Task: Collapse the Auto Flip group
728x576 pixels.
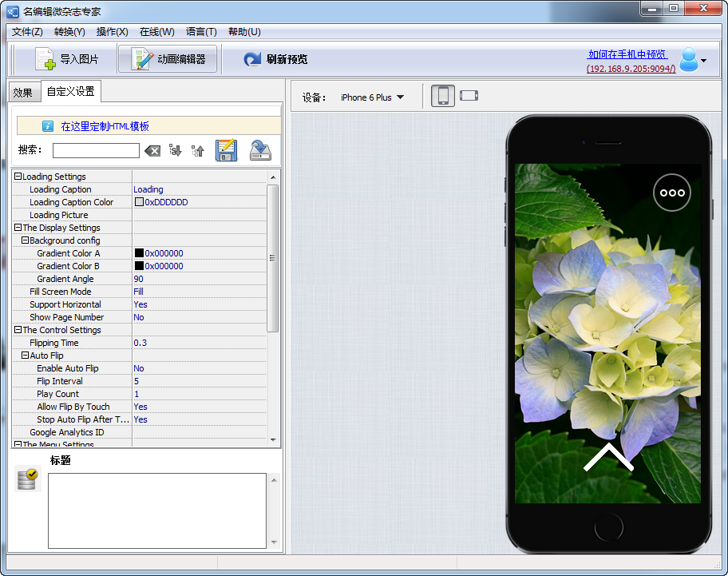Action: 25,355
